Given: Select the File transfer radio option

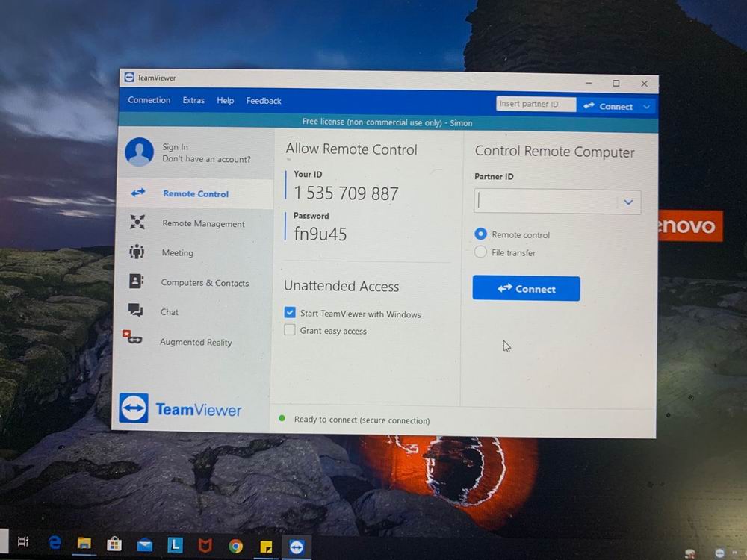Looking at the screenshot, I should point(481,252).
